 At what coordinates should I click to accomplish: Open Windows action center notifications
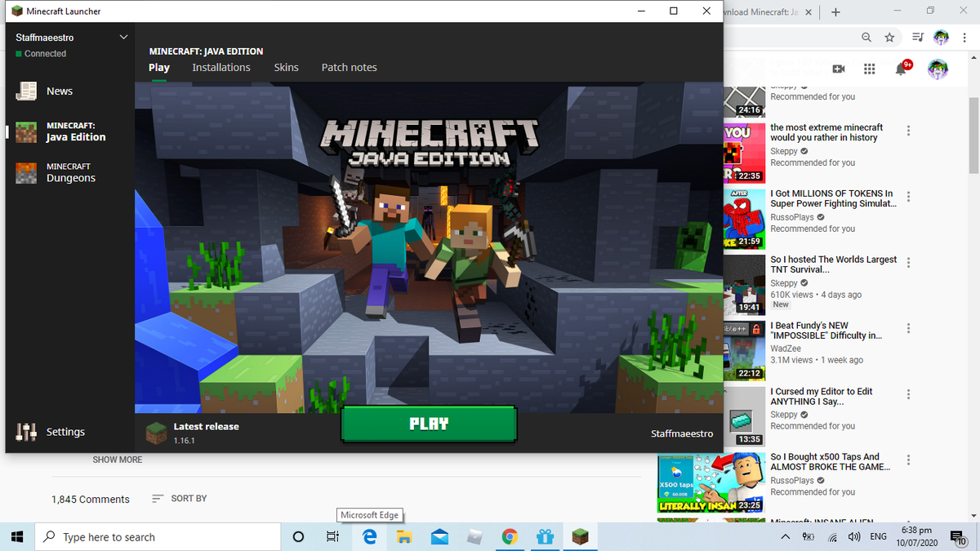tap(959, 537)
